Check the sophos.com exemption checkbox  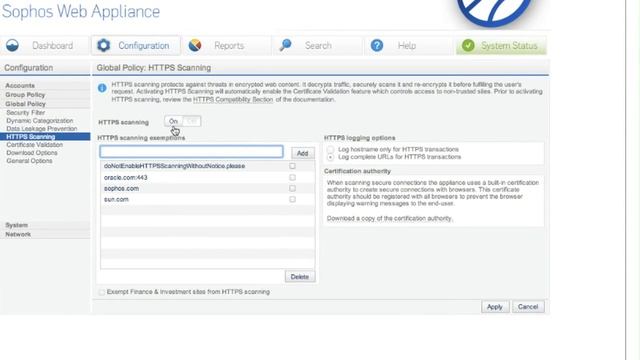coord(292,189)
